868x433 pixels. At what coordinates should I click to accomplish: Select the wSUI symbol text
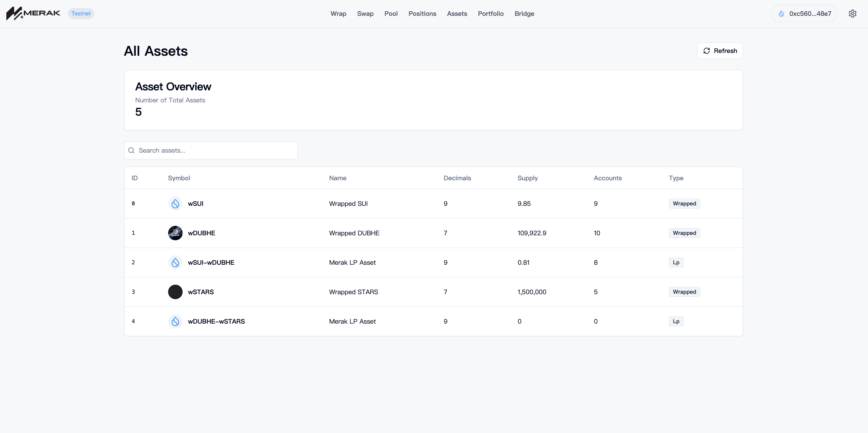click(x=196, y=204)
